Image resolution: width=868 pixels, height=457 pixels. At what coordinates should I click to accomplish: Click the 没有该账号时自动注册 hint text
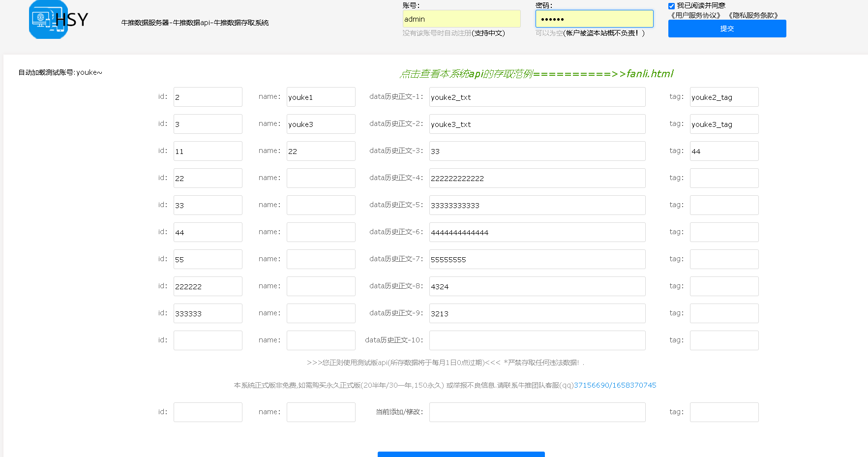437,33
